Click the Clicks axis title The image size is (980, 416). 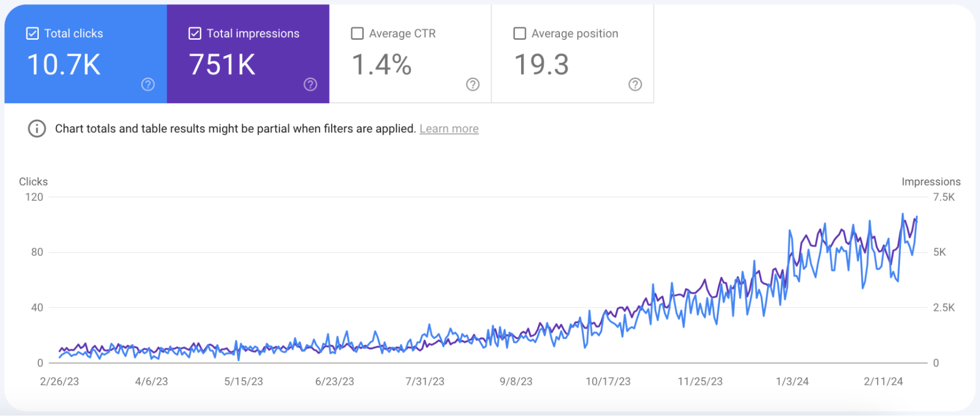[33, 182]
